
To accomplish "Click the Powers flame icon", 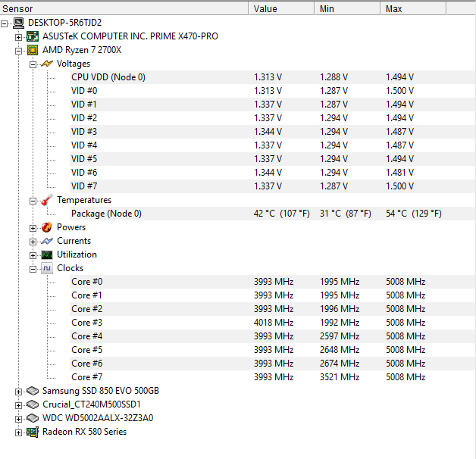I will [47, 227].
